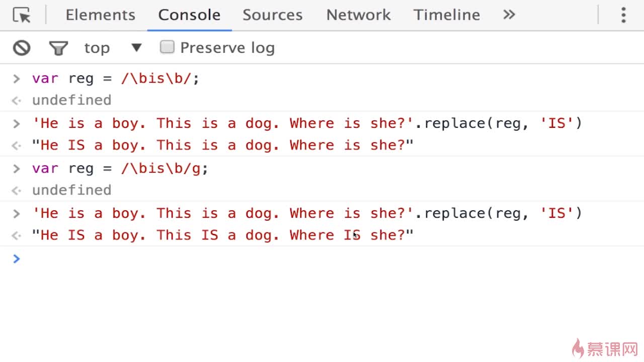This screenshot has width=644, height=362.
Task: Activate the inspect element pointer icon
Action: click(22, 15)
